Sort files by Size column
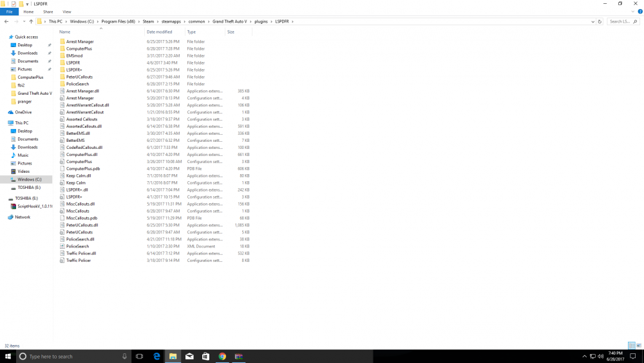The image size is (644, 363). pos(231,32)
